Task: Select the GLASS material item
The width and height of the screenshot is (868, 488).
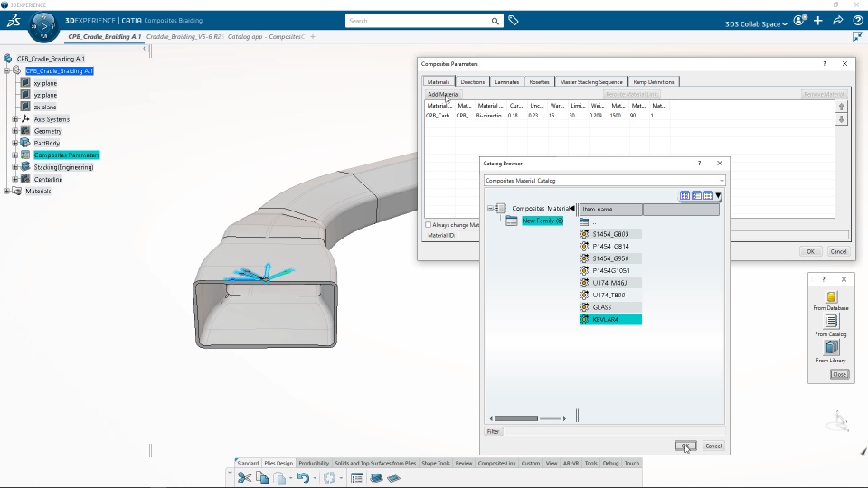Action: pos(610,307)
